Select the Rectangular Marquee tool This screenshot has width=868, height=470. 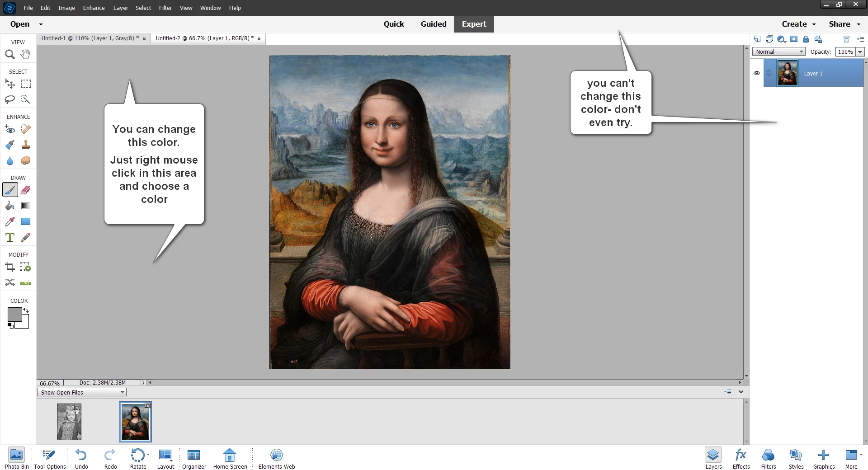26,84
